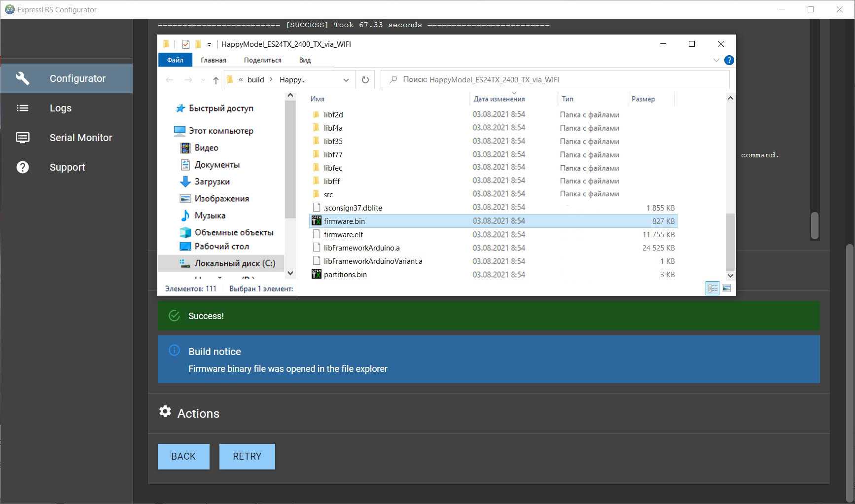Open Serial Monitor icon in sidebar
855x504 pixels.
point(23,138)
